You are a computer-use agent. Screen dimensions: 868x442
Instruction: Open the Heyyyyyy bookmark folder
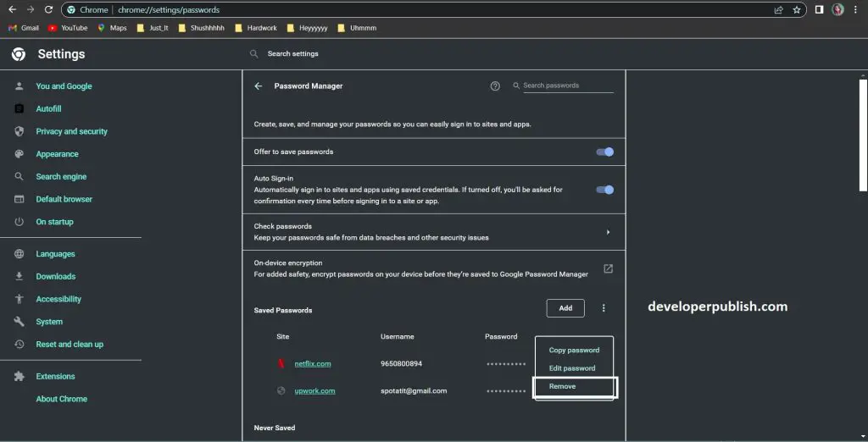coord(307,28)
